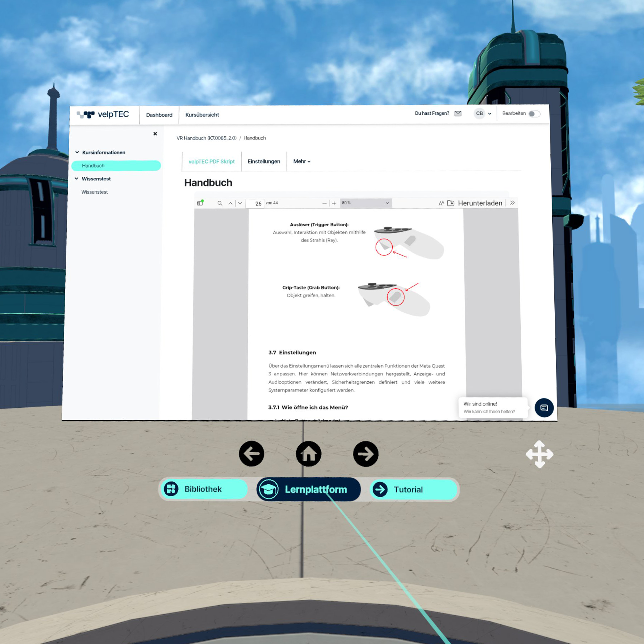Click the Wir sind online! chat bubble
This screenshot has width=644, height=644.
tap(493, 407)
